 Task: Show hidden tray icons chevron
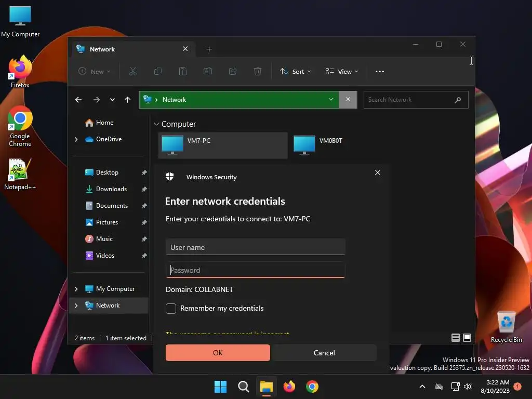pos(422,387)
